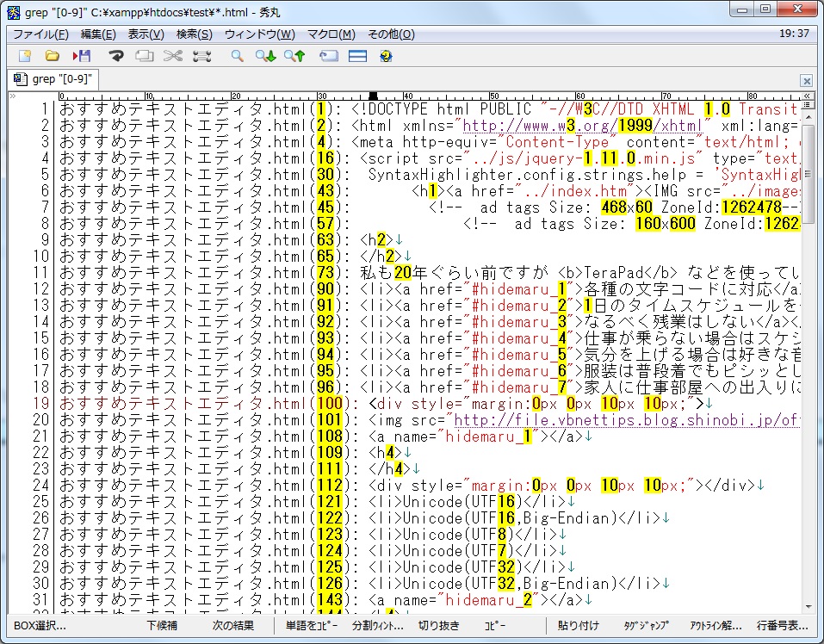824x644 pixels.
Task: Open the 編集(E) menu
Action: coord(98,34)
